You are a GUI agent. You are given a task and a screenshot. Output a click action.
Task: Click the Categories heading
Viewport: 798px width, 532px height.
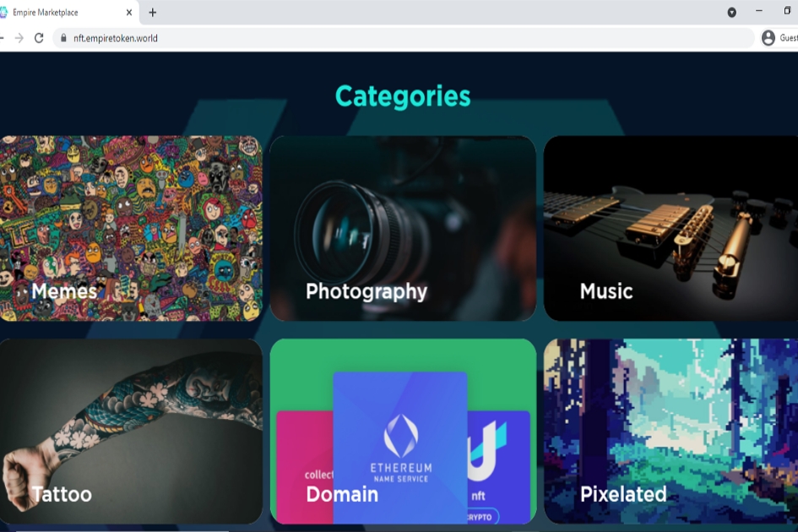click(x=403, y=96)
